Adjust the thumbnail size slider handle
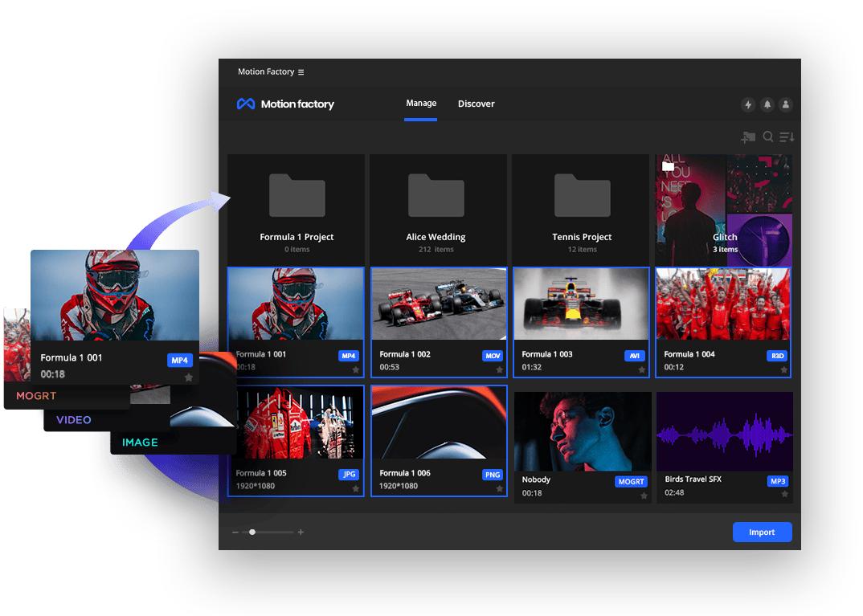This screenshot has width=863, height=616. coord(252,532)
